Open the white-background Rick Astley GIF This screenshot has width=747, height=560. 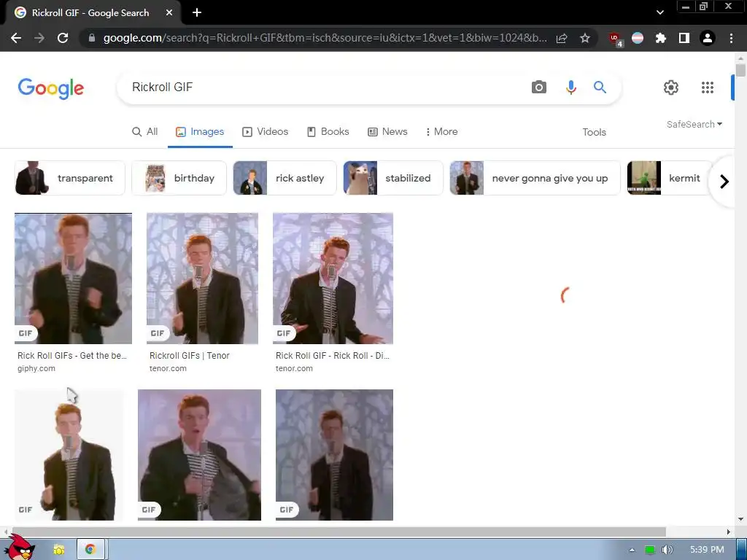pos(69,455)
